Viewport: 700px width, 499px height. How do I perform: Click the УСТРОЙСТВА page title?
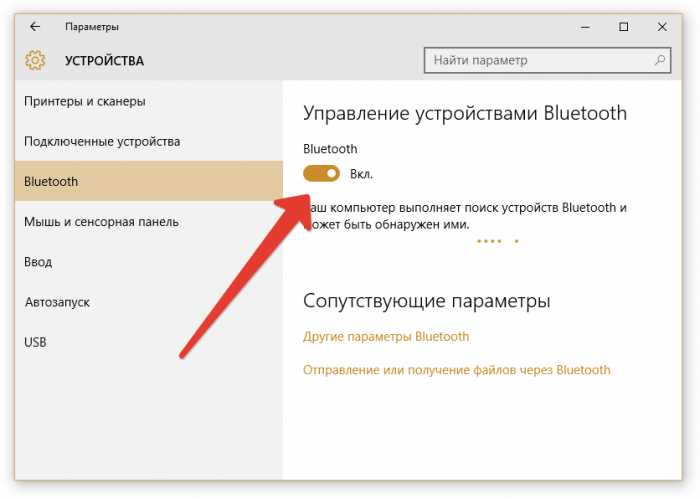(104, 61)
